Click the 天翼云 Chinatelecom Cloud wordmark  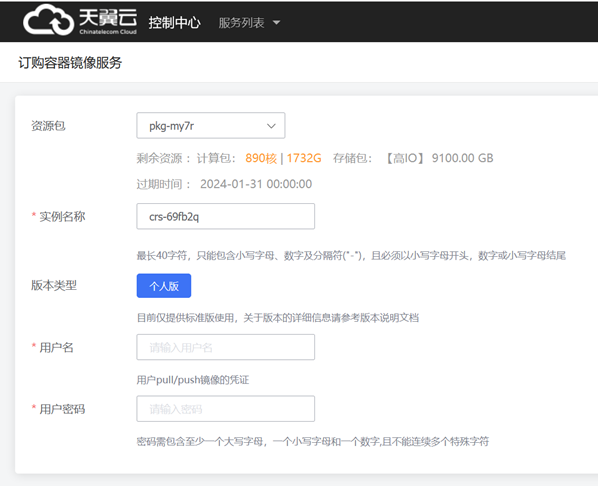pos(108,21)
